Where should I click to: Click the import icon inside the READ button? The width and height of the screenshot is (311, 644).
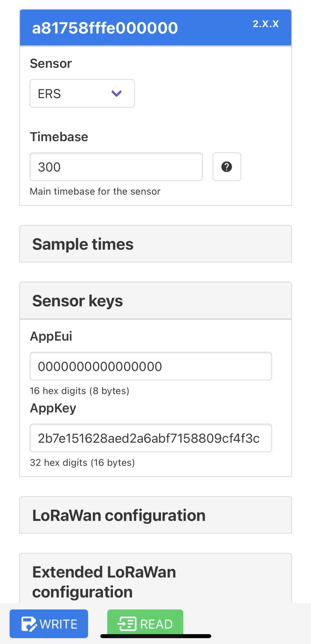127,624
